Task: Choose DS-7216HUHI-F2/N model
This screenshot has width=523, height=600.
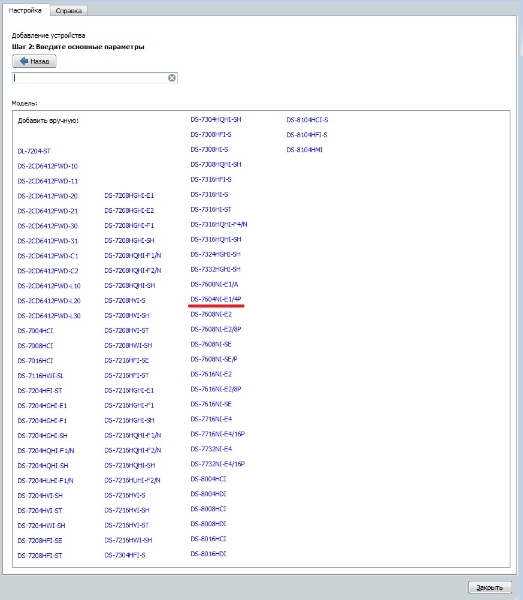Action: click(x=132, y=480)
